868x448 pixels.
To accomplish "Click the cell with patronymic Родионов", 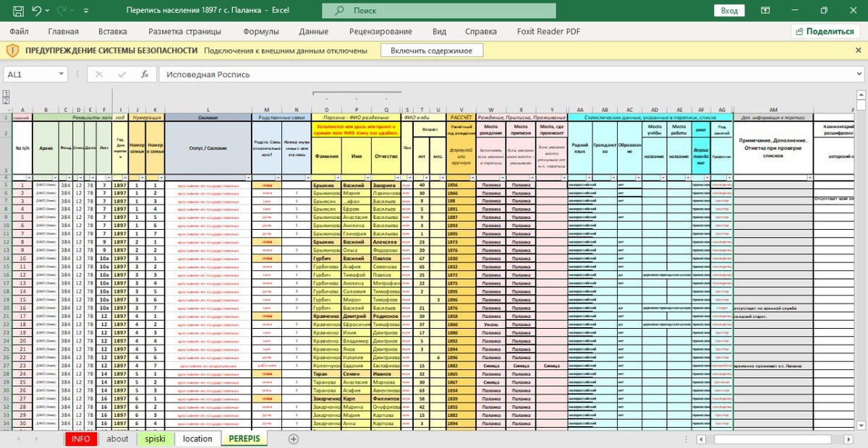I will 385,316.
